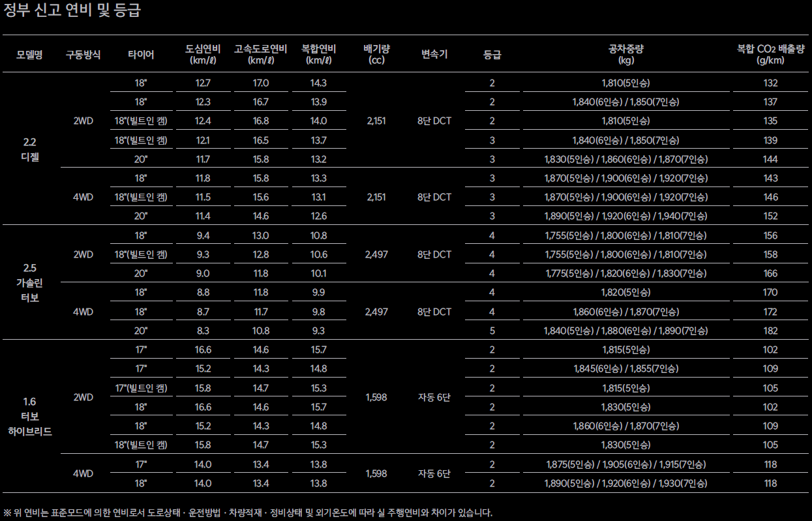Click the 복합 CO2 배출량 column header
Image resolution: width=812 pixels, height=521 pixels.
coord(770,55)
